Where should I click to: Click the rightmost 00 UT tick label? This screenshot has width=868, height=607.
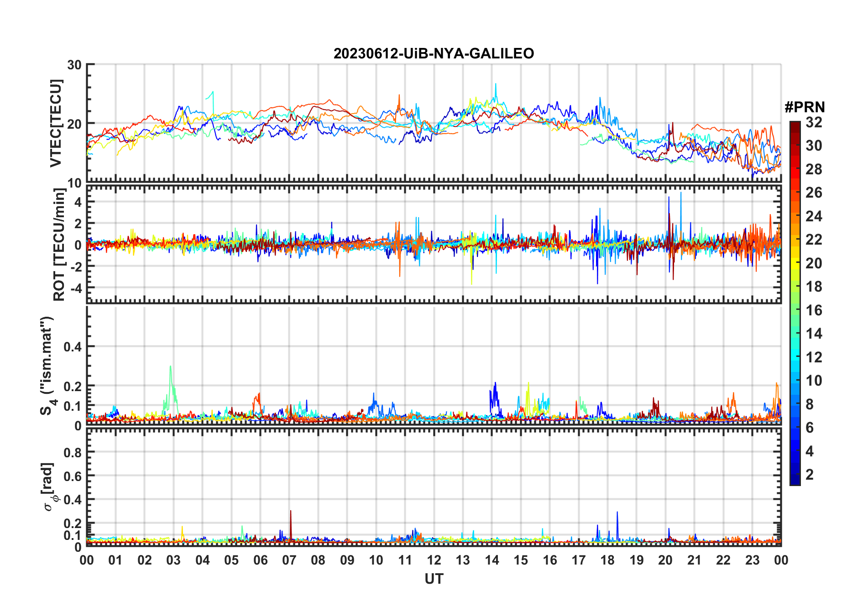click(x=781, y=560)
